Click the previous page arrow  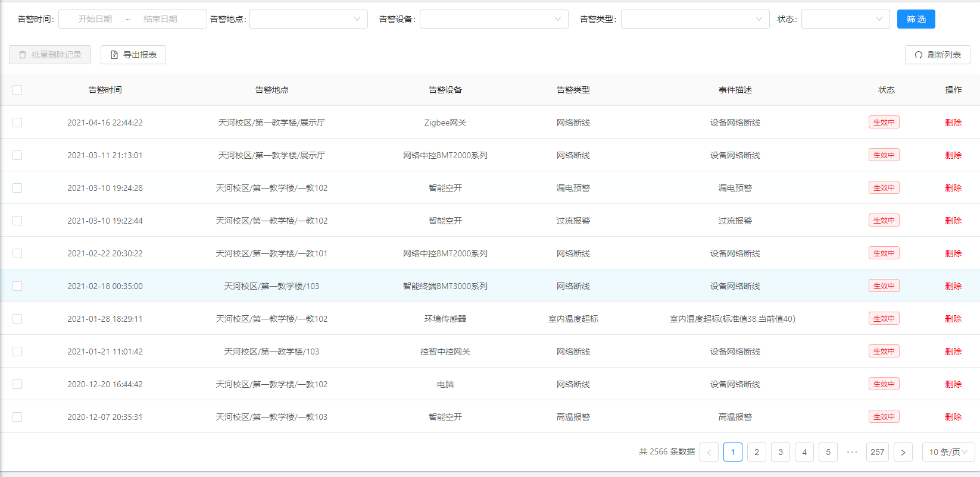click(x=709, y=452)
